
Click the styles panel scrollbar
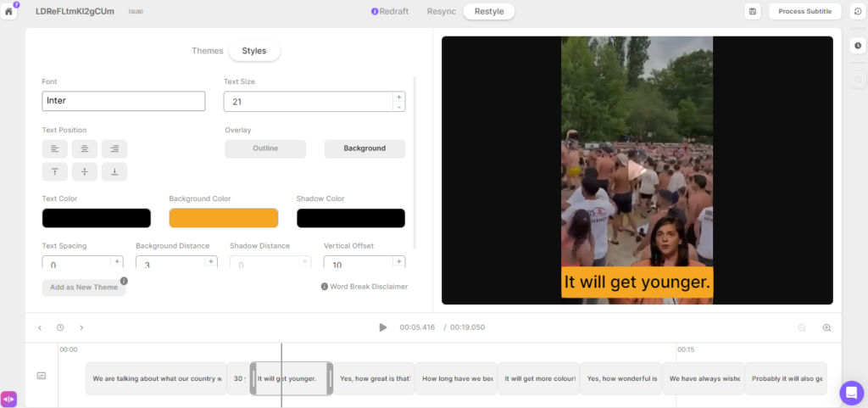[x=414, y=163]
